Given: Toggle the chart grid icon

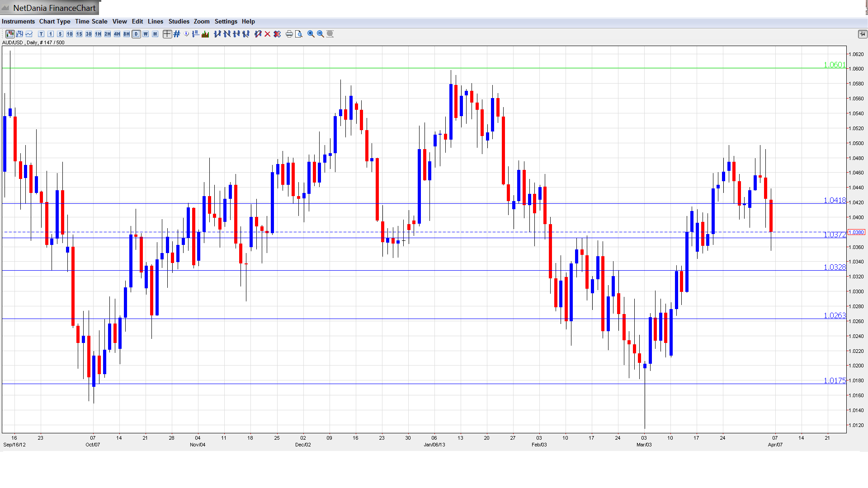Looking at the screenshot, I should pos(176,34).
